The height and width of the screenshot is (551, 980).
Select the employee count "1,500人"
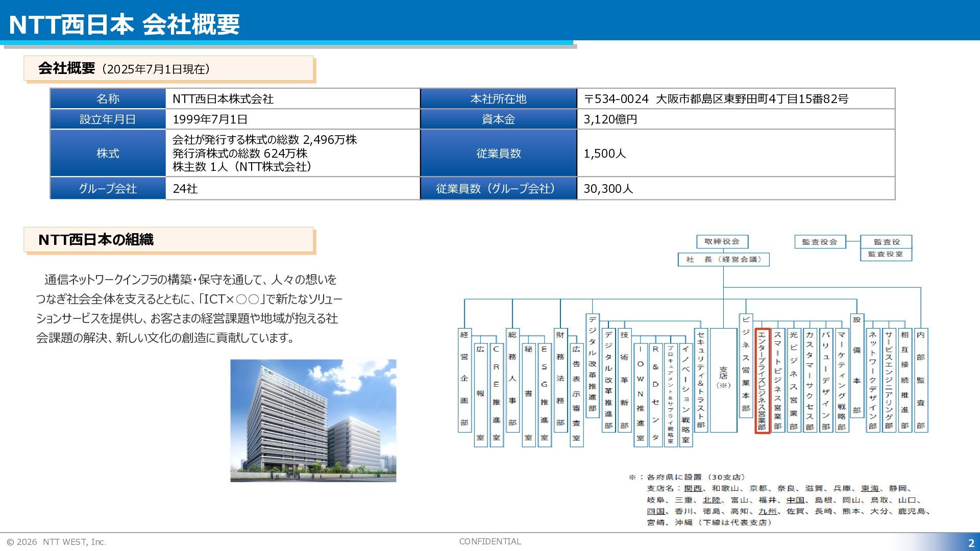(605, 154)
